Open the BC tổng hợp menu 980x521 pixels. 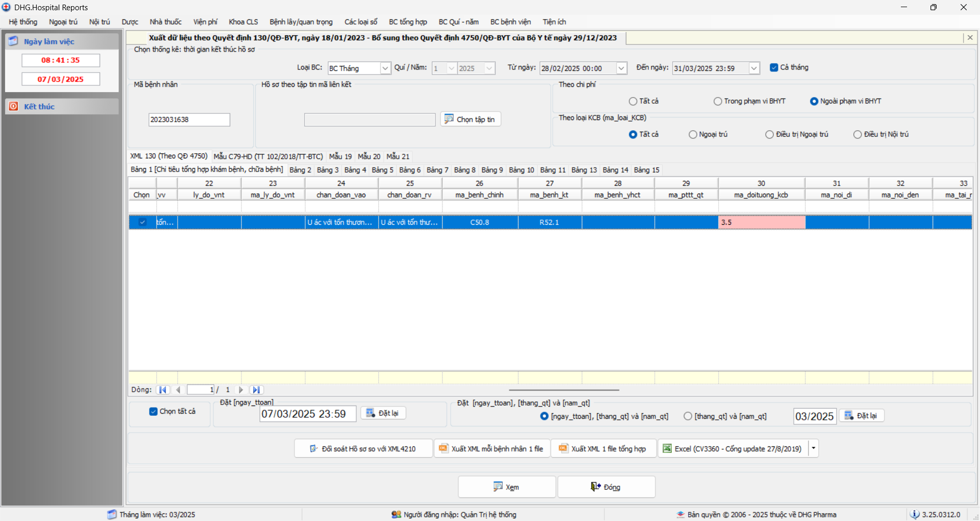408,22
